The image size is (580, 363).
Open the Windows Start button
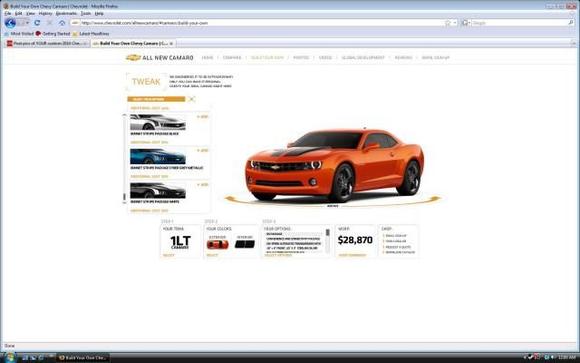(x=9, y=358)
